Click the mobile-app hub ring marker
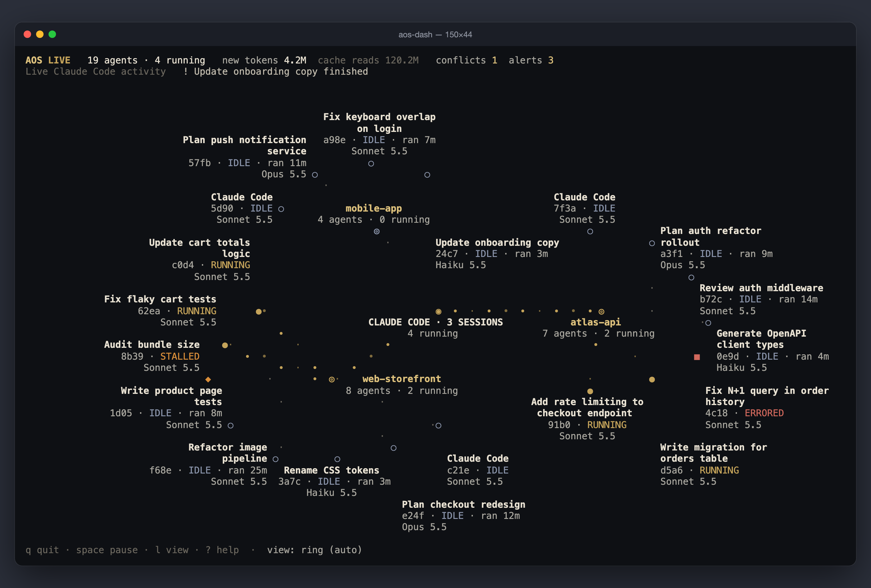This screenshot has height=588, width=871. point(377,231)
